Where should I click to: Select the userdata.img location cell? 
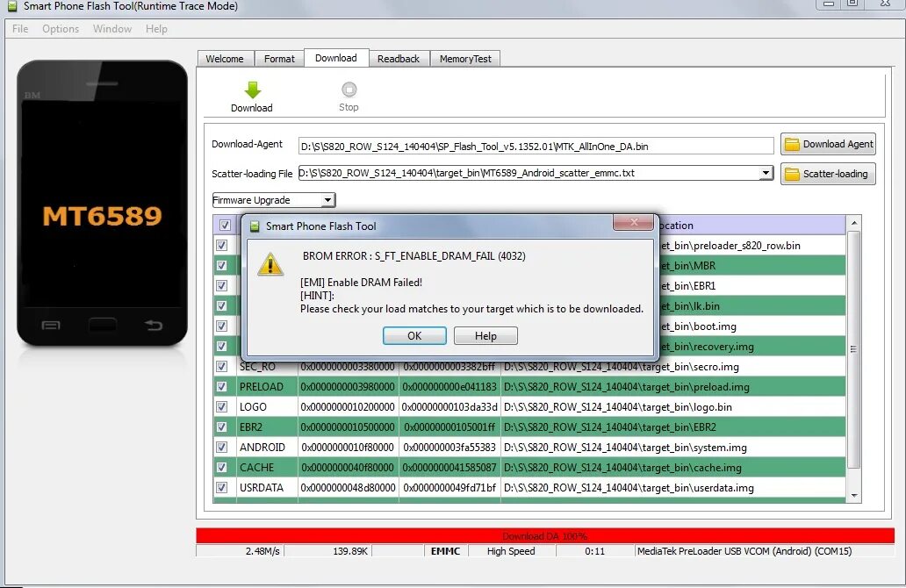[x=673, y=487]
